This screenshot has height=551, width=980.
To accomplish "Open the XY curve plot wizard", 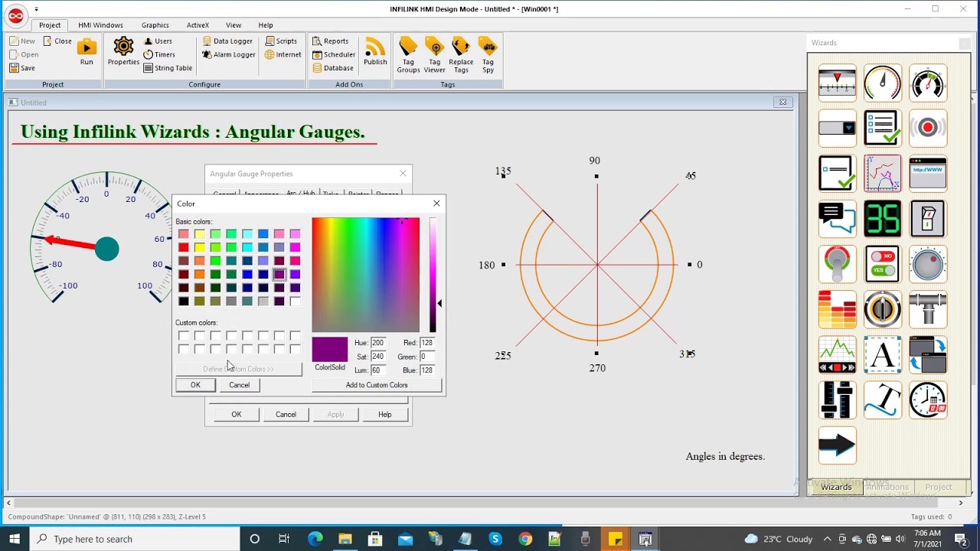I will (x=882, y=173).
